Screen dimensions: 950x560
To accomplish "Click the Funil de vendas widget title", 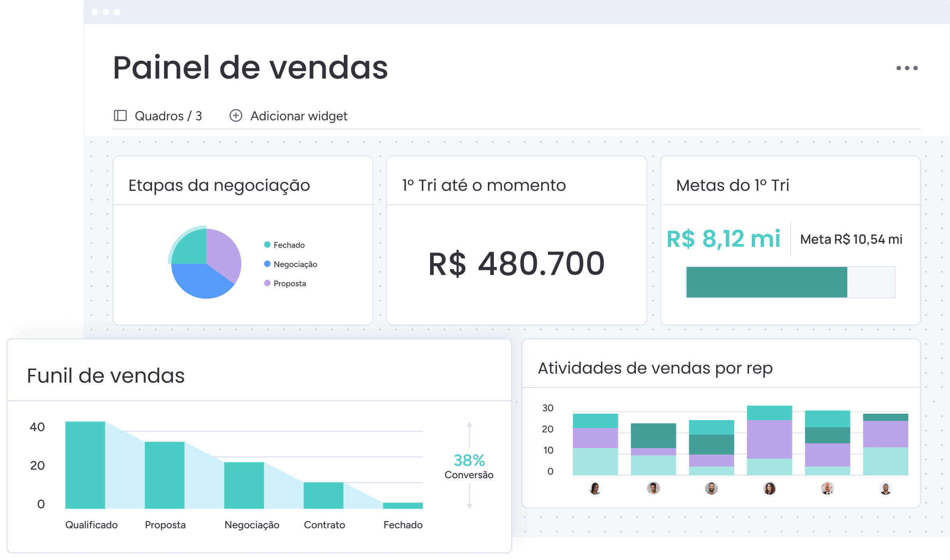I will tap(106, 376).
